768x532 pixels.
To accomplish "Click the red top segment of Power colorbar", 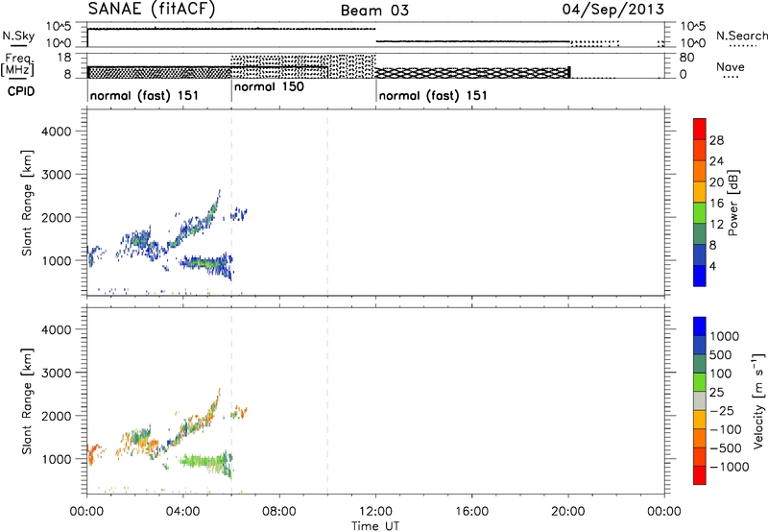I will pos(700,129).
